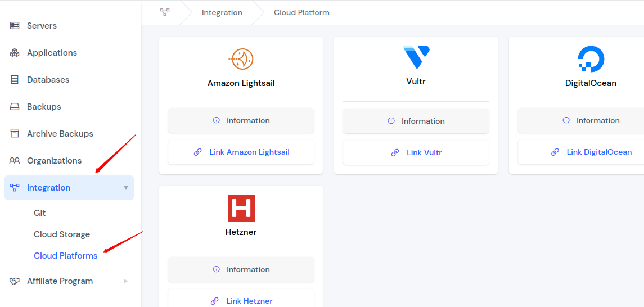Click the Vultr logo
This screenshot has height=307, width=644.
coord(416,57)
